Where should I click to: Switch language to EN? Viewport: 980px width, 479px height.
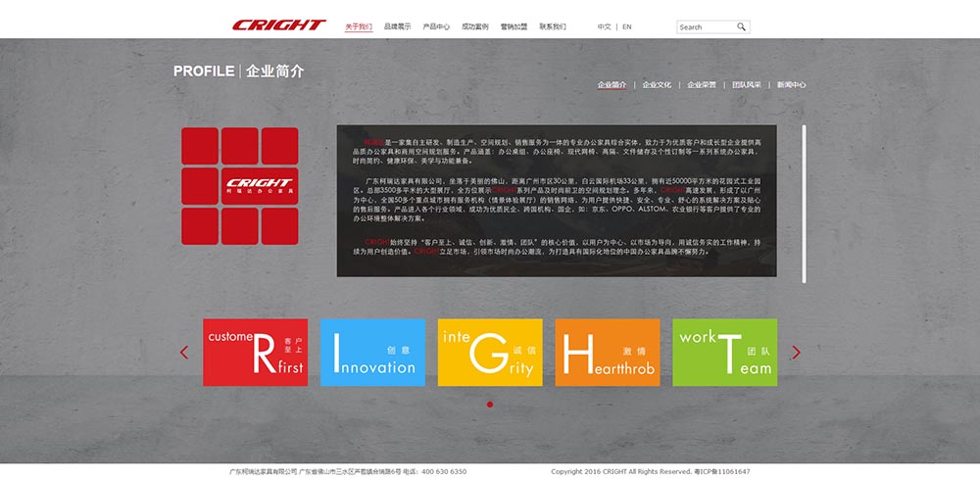tap(627, 27)
